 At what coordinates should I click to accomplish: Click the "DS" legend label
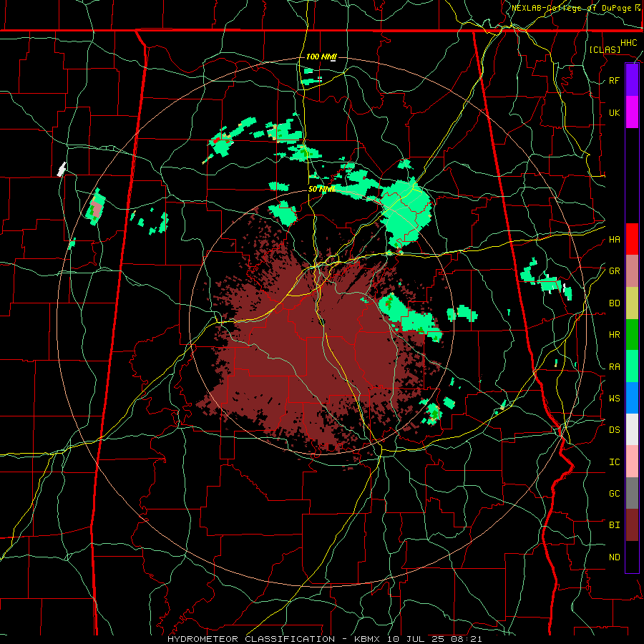[x=614, y=430]
